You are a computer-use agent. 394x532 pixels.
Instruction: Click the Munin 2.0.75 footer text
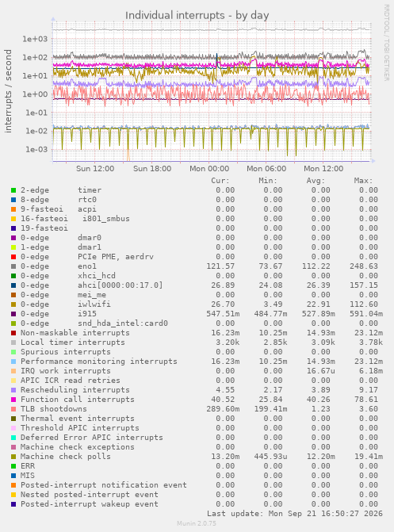pyautogui.click(x=197, y=523)
